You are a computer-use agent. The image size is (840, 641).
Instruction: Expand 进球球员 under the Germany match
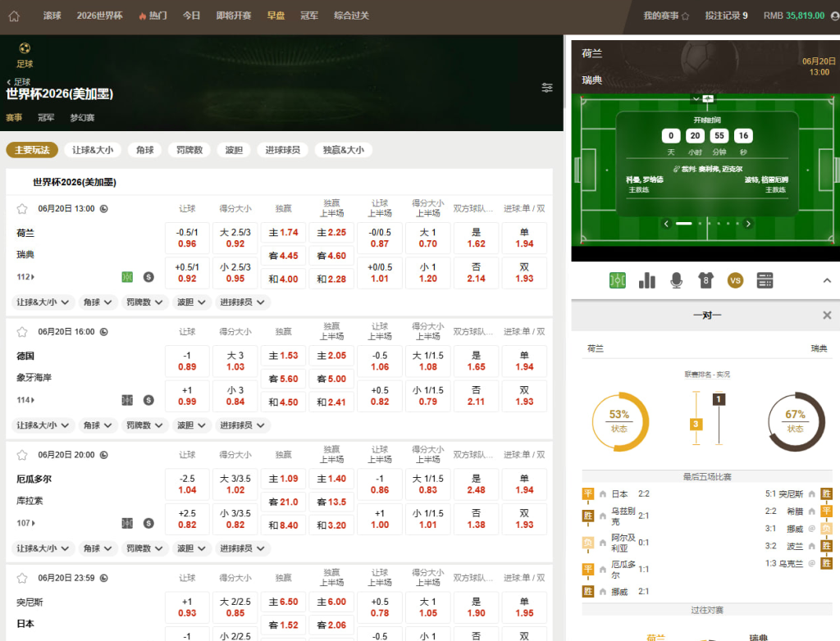coord(242,425)
